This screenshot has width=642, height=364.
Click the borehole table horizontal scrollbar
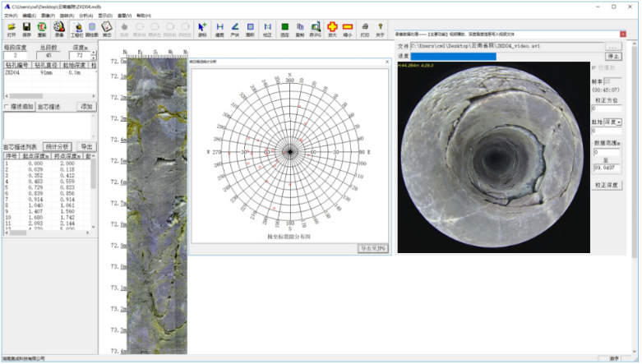click(x=50, y=96)
